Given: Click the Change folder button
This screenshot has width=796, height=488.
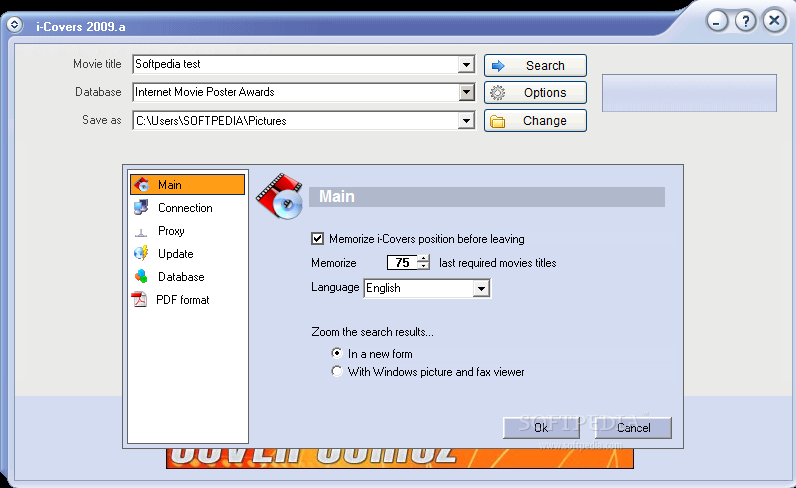Looking at the screenshot, I should point(535,121).
